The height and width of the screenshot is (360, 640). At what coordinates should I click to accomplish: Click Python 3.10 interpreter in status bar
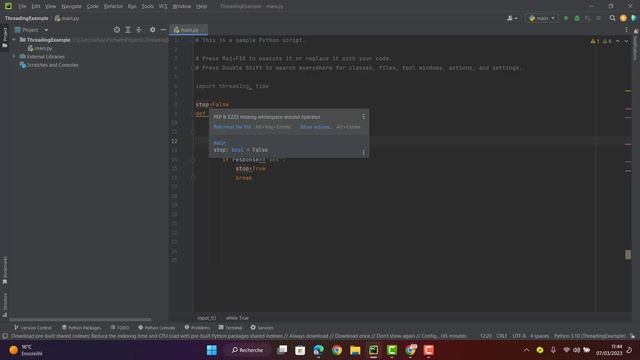(x=590, y=336)
